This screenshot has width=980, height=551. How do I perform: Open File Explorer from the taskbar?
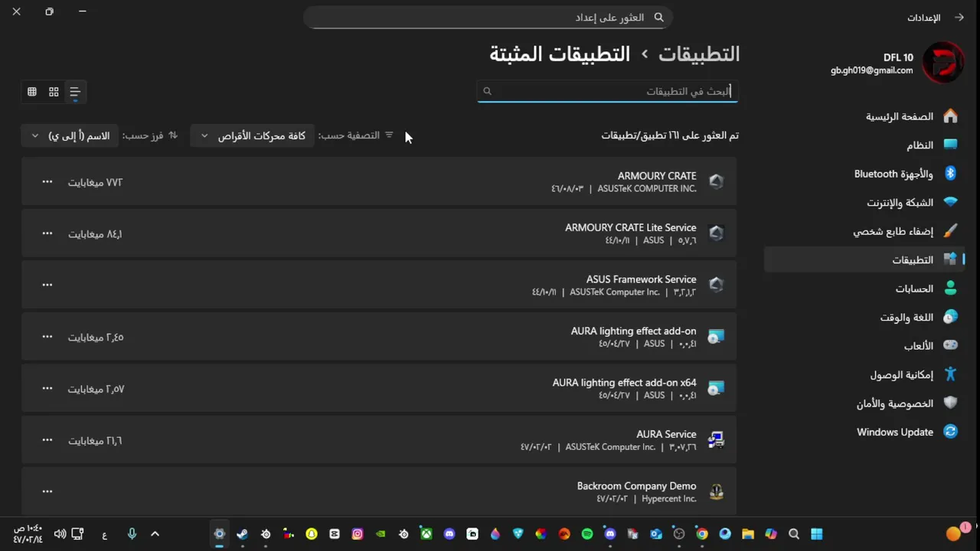748,534
